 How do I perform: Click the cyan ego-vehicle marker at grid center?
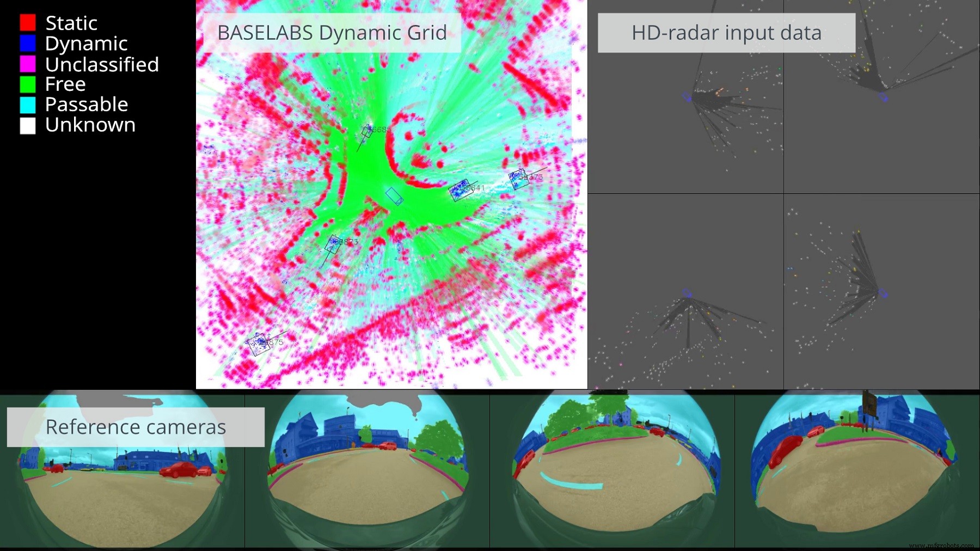coord(394,197)
